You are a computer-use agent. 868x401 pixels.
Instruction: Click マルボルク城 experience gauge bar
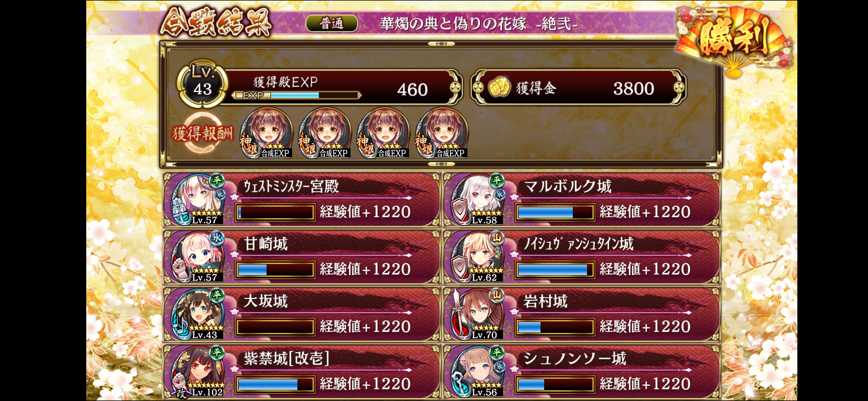[x=555, y=212]
